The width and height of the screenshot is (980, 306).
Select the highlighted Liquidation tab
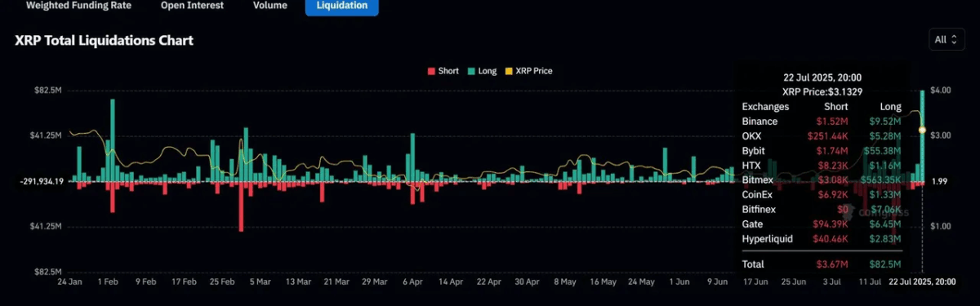click(x=341, y=6)
